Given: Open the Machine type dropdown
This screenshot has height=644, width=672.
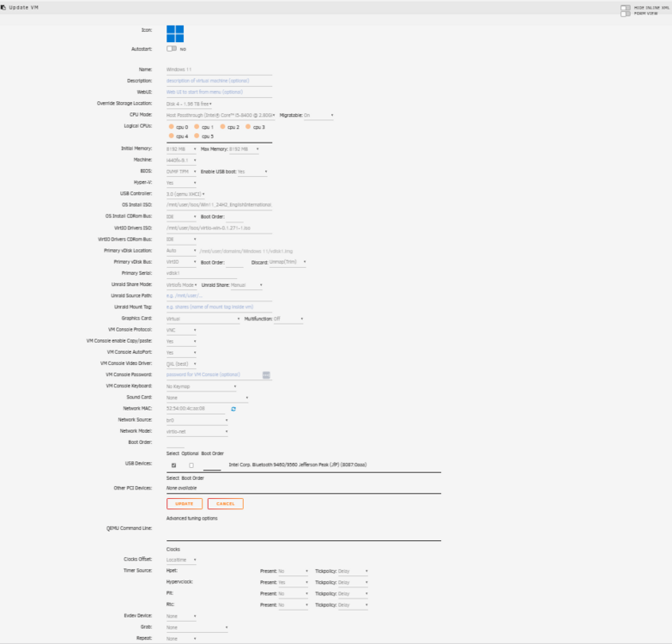Looking at the screenshot, I should [x=181, y=161].
